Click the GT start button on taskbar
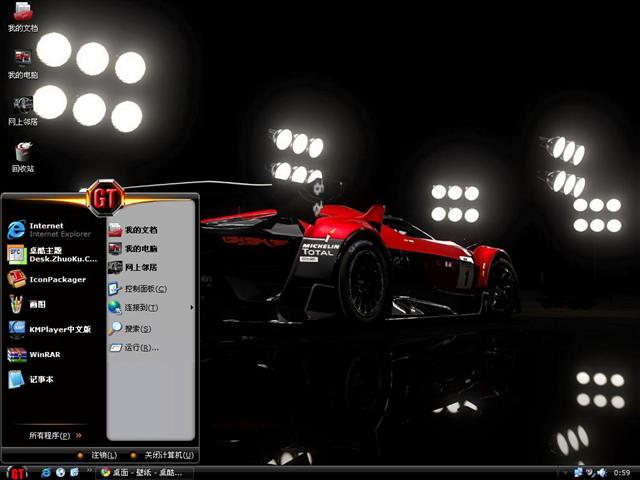The image size is (640, 480). click(17, 473)
